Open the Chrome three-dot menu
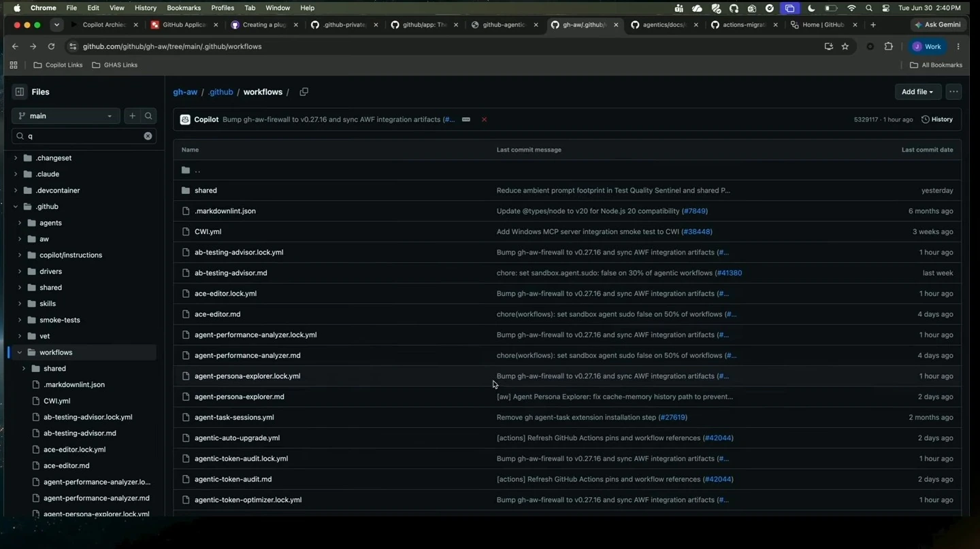980x549 pixels. click(958, 46)
